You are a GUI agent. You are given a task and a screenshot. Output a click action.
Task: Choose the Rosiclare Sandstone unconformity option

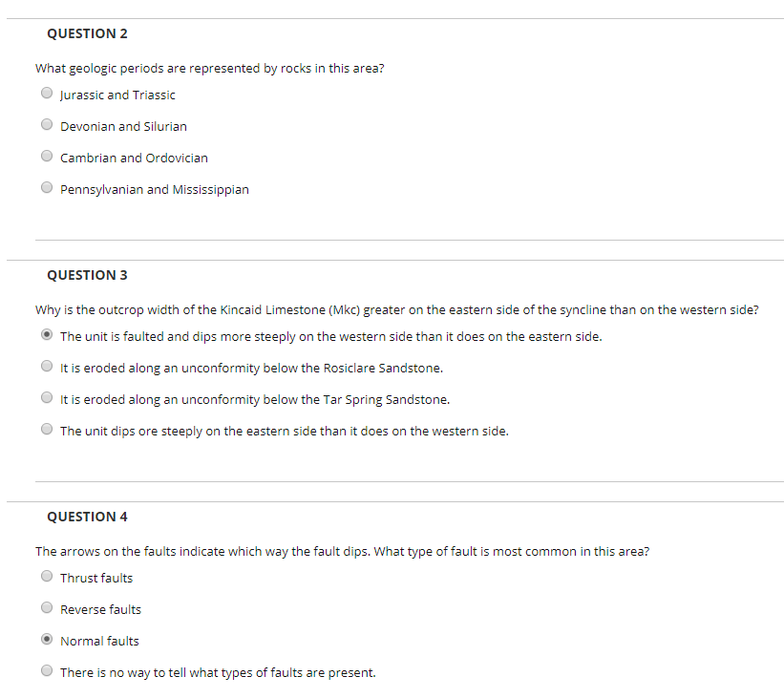coord(47,366)
